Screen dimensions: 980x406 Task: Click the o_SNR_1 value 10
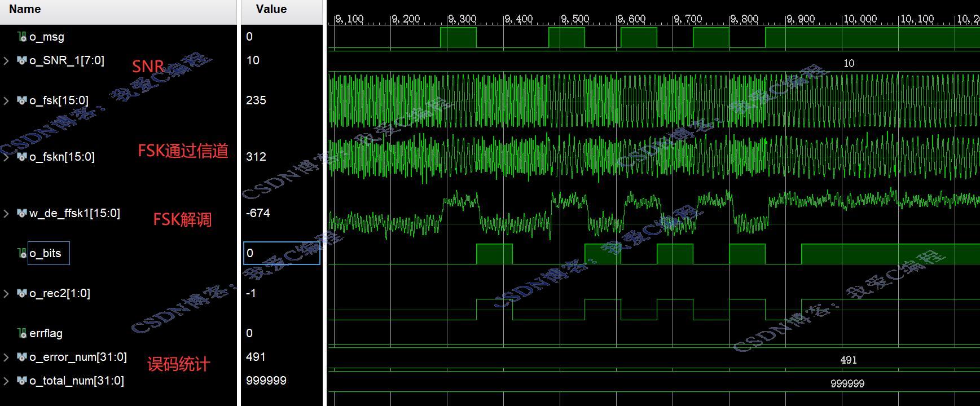[253, 60]
